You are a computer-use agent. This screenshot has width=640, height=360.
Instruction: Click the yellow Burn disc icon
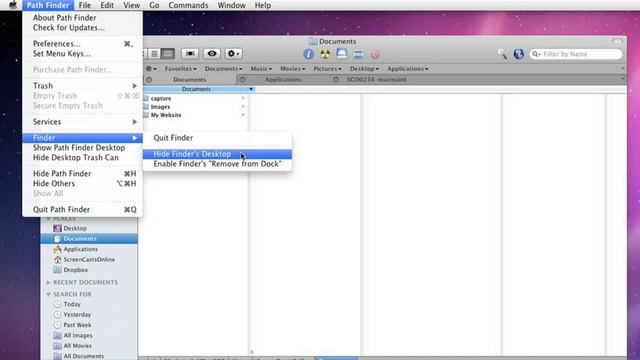(325, 54)
